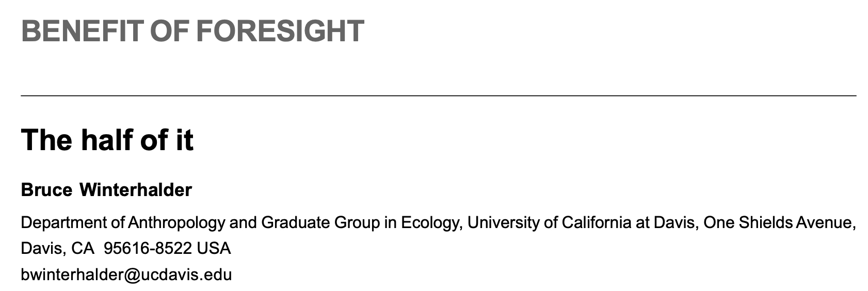Click the word BENEFIT in the heading

click(81, 31)
